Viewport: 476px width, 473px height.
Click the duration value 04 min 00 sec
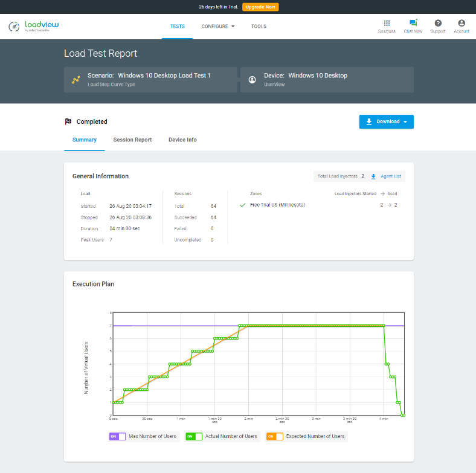pos(125,228)
